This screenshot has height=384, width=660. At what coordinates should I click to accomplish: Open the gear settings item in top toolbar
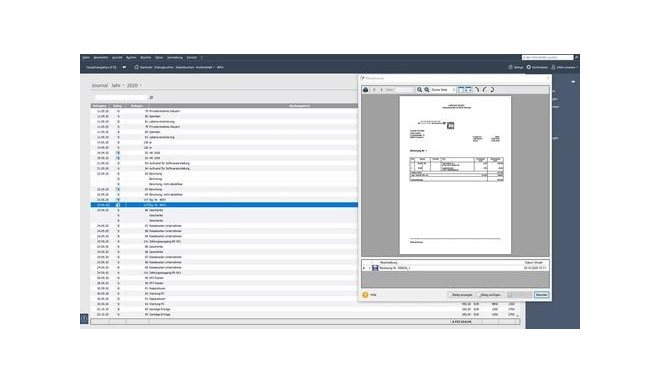click(537, 67)
